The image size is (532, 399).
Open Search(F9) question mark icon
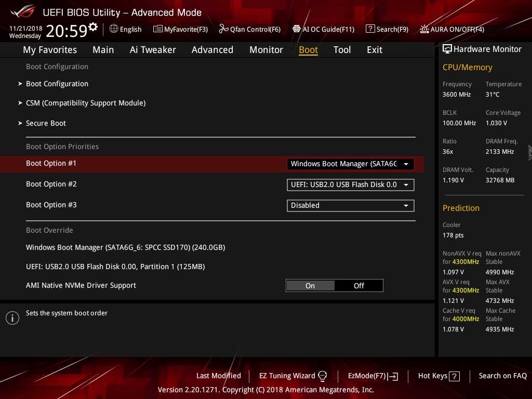point(370,29)
